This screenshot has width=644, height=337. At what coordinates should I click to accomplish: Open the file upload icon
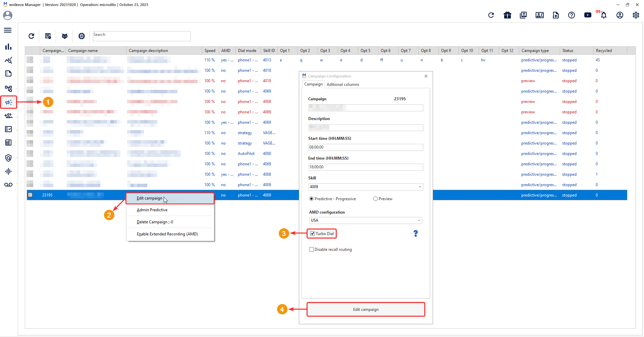coord(556,15)
